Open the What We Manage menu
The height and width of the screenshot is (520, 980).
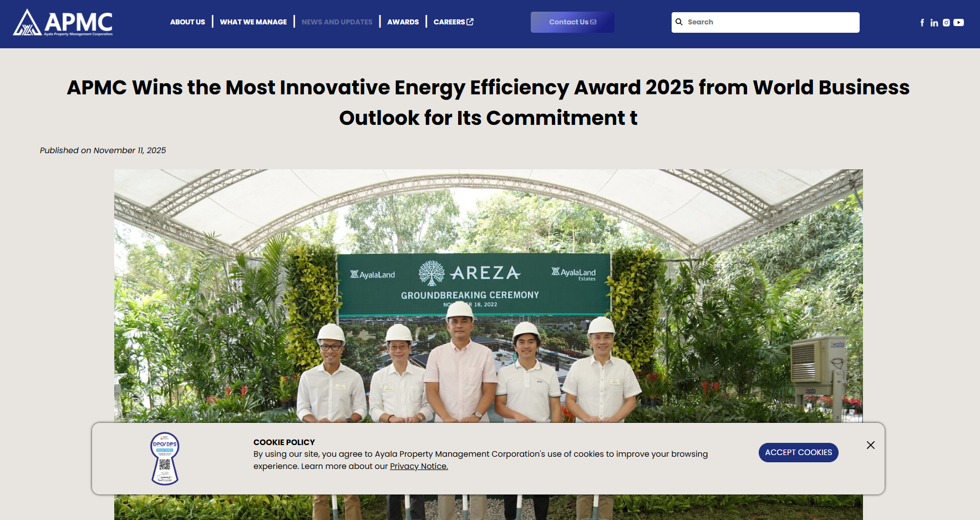(253, 22)
